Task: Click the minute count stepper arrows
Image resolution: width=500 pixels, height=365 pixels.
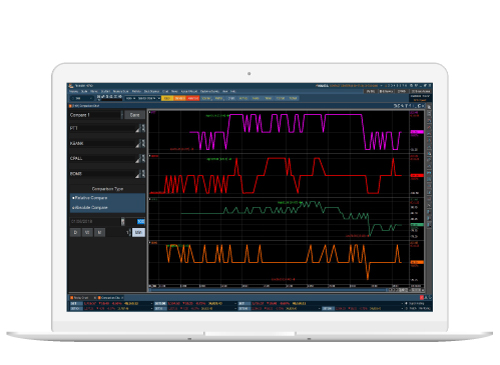Action: click(130, 232)
